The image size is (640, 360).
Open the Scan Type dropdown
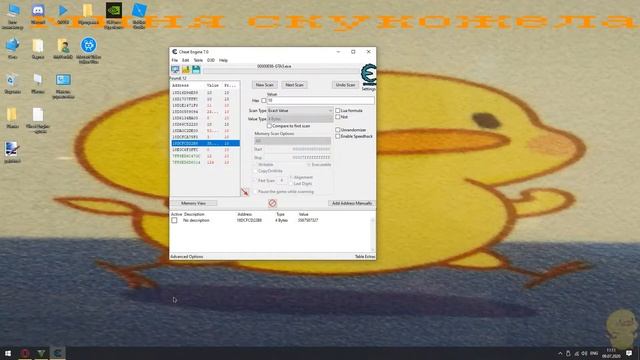point(300,111)
